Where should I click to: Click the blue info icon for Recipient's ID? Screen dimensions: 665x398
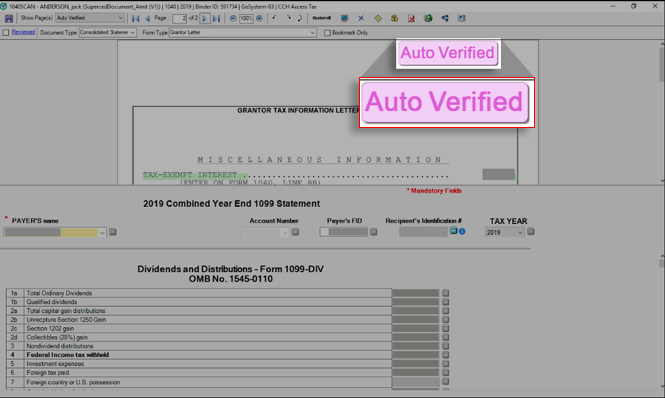click(x=462, y=231)
